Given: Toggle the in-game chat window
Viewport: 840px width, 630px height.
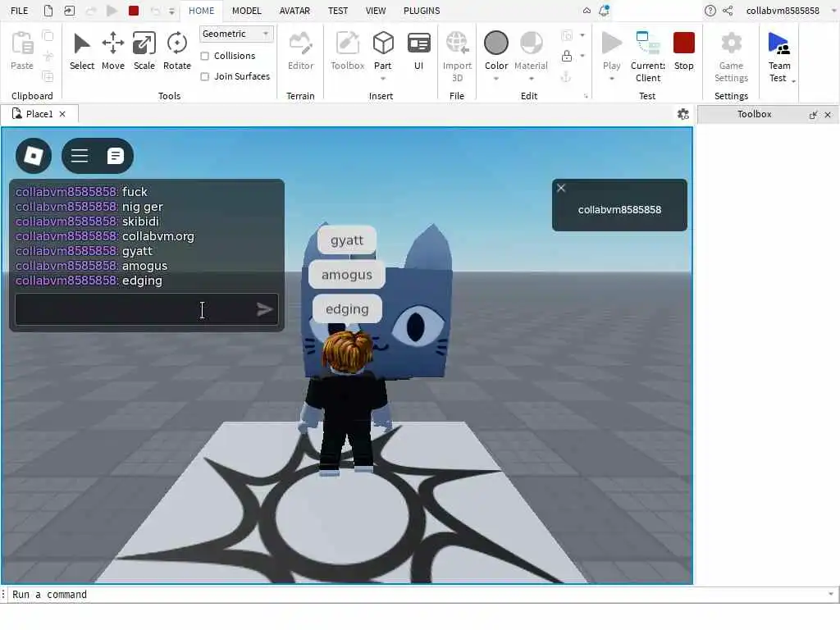Looking at the screenshot, I should pyautogui.click(x=115, y=156).
